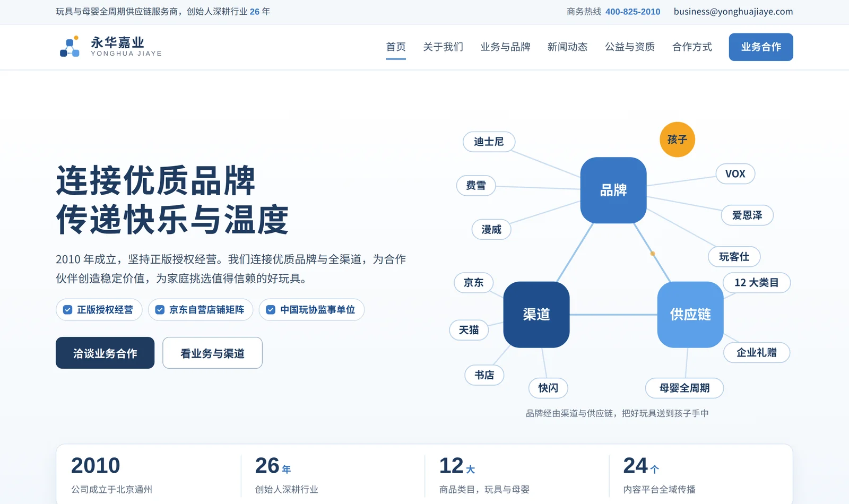This screenshot has width=849, height=504.
Task: Click the 书店 channel pill
Action: pos(484,375)
